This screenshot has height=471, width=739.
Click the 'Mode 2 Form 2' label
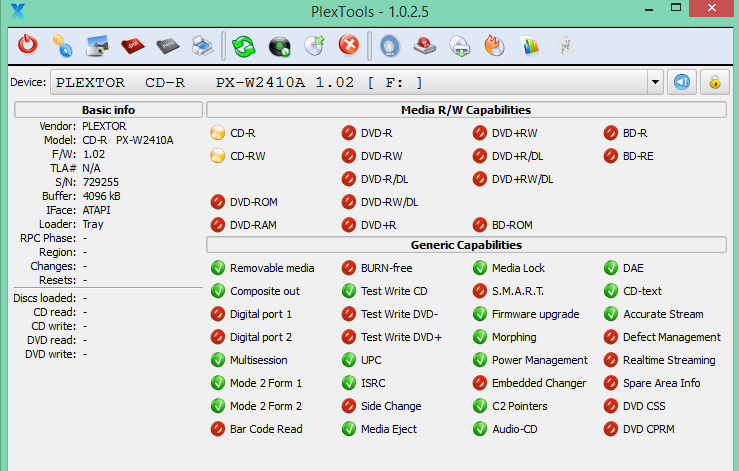pos(266,406)
